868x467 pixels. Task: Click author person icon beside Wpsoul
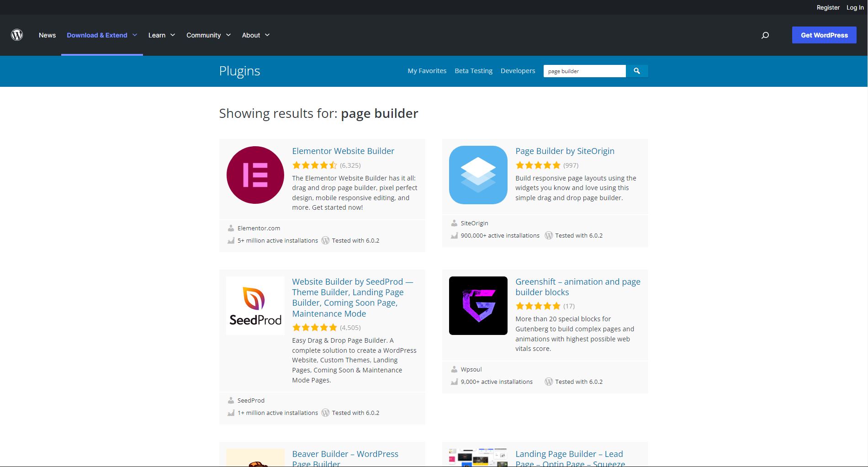[454, 369]
